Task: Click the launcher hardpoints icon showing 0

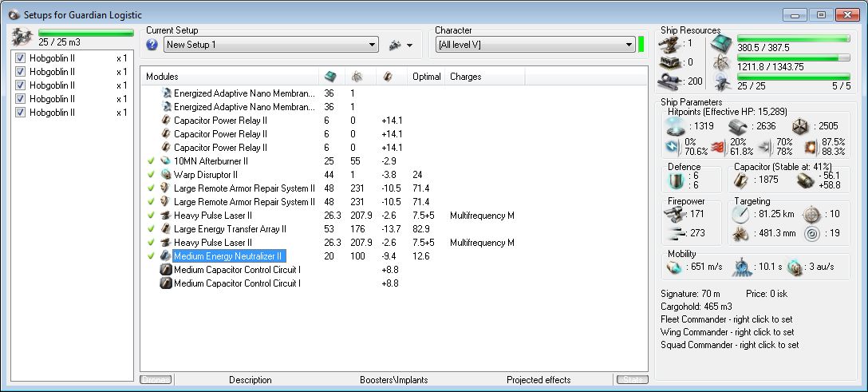Action: 669,62
